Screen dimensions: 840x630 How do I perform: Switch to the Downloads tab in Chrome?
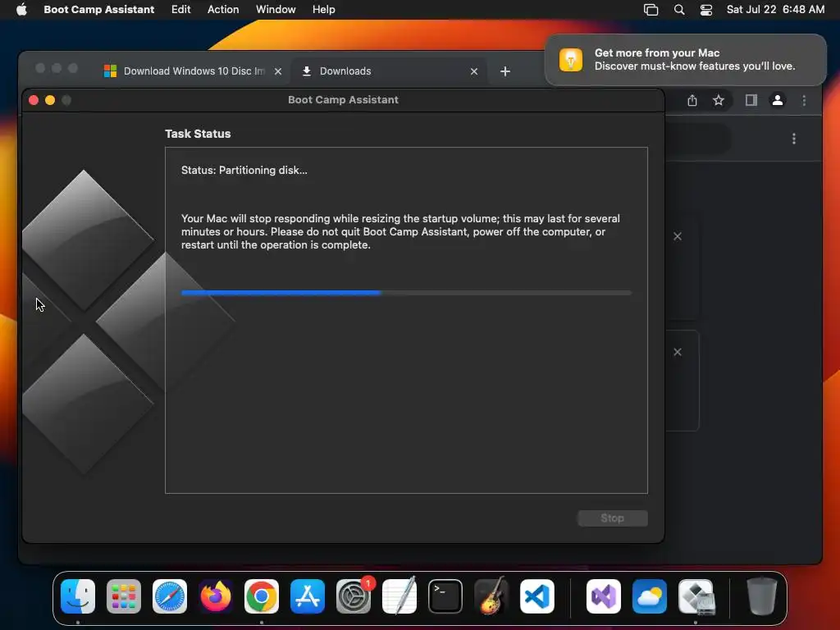coord(389,71)
